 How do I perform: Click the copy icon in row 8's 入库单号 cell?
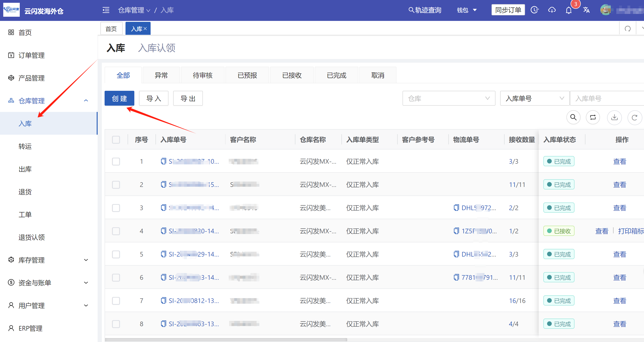coord(164,324)
